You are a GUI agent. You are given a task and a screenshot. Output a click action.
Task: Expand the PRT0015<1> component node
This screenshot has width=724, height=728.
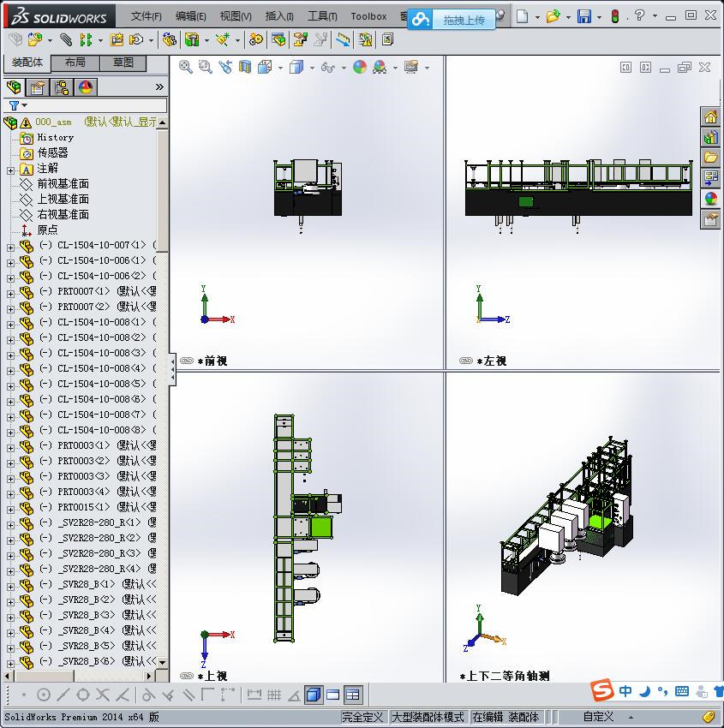(x=10, y=510)
